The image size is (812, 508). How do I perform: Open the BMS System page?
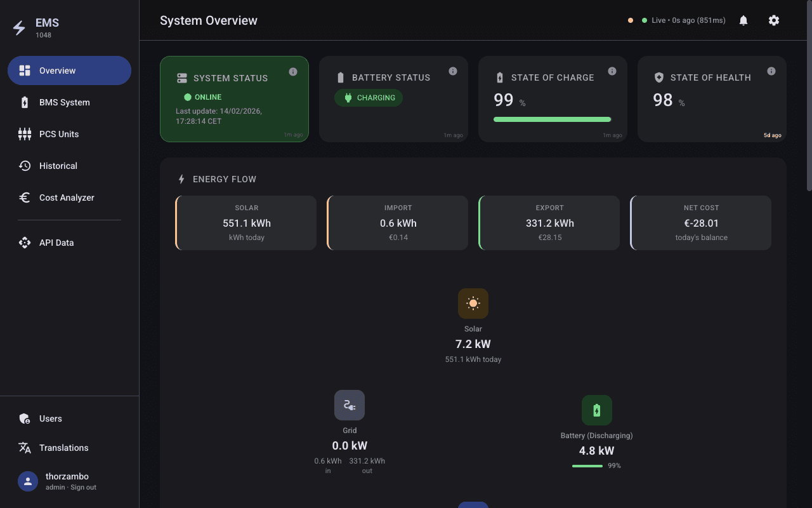pyautogui.click(x=64, y=102)
